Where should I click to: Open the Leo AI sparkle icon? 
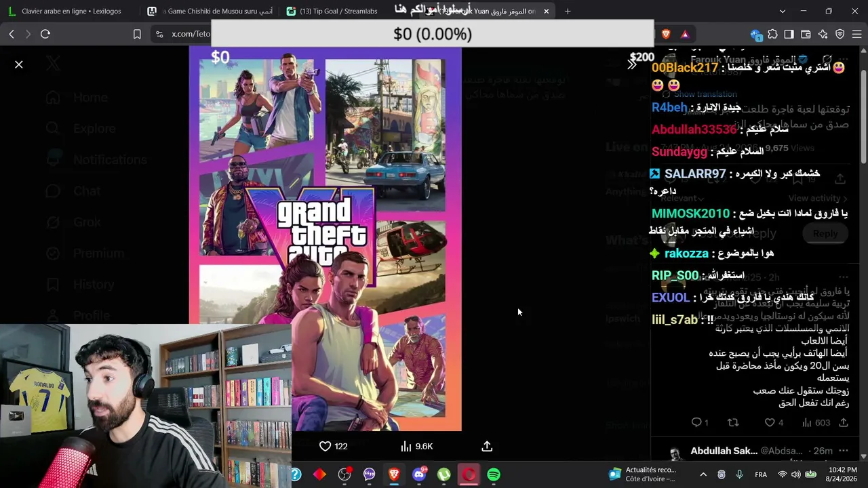(x=823, y=34)
